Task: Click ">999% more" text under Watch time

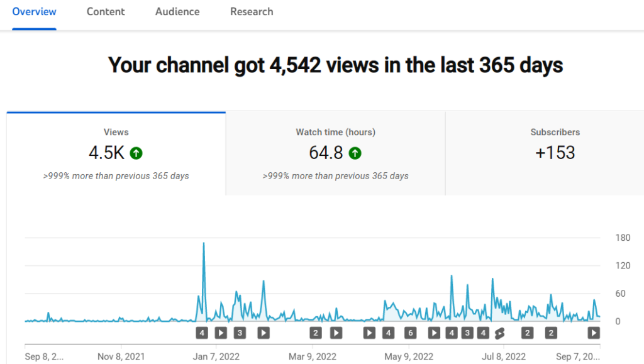Action: click(336, 176)
